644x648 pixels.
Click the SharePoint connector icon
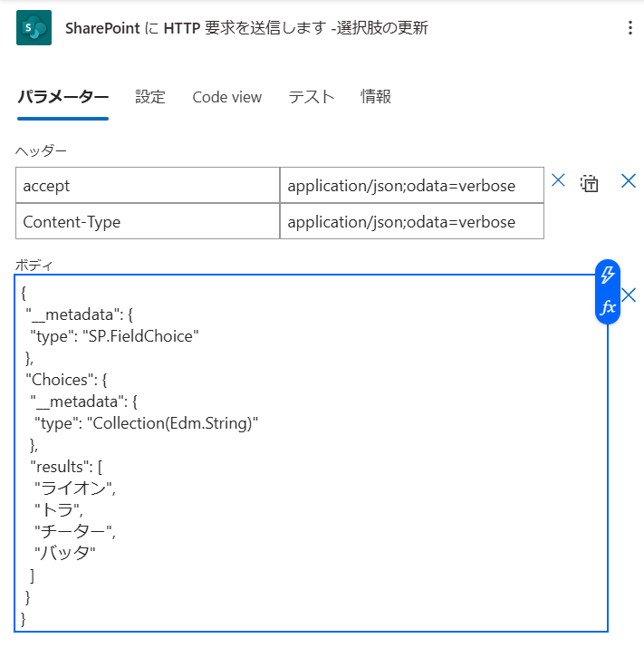coord(34,28)
